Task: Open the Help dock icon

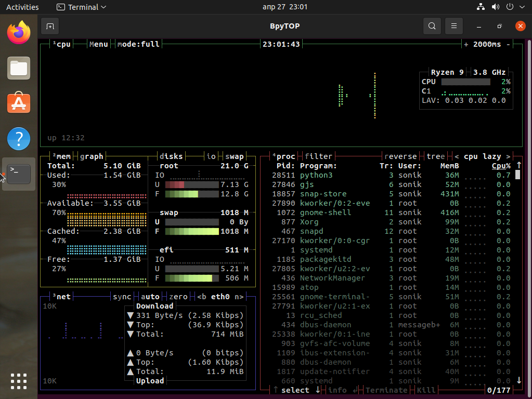Action: [19, 139]
